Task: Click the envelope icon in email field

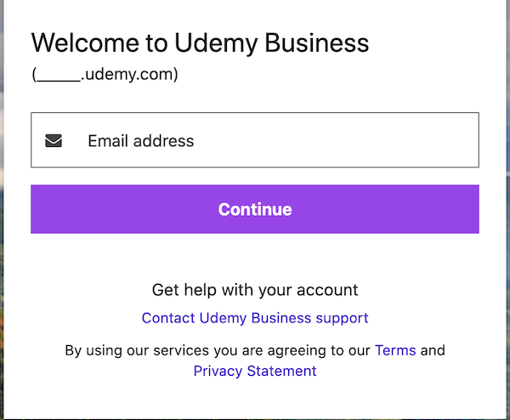Action: tap(54, 140)
